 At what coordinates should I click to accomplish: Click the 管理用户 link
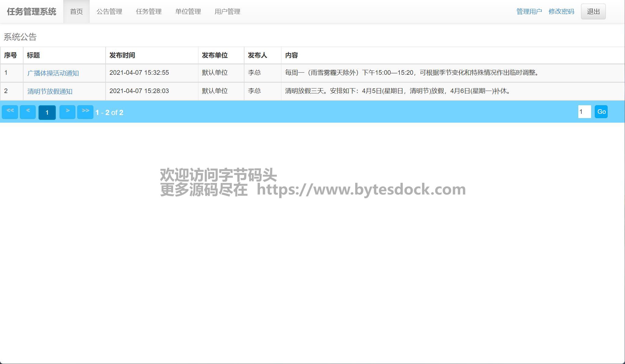point(529,12)
